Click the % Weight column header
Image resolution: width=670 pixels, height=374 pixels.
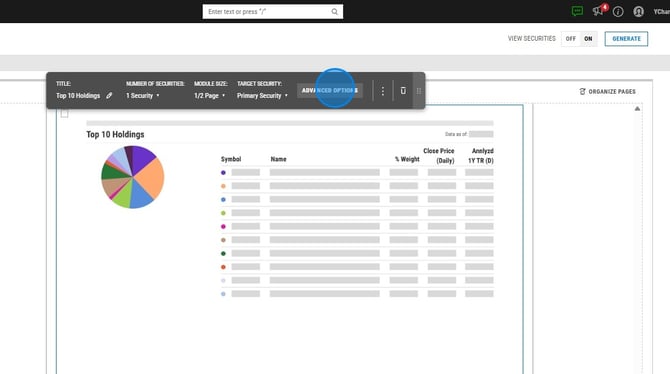407,159
